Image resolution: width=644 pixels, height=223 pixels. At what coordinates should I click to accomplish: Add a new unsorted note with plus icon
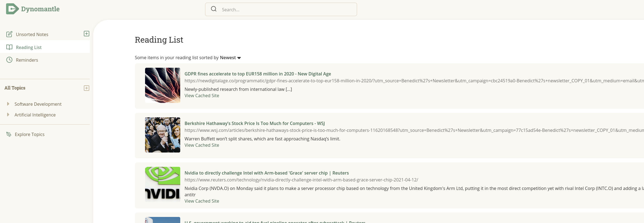tap(87, 34)
